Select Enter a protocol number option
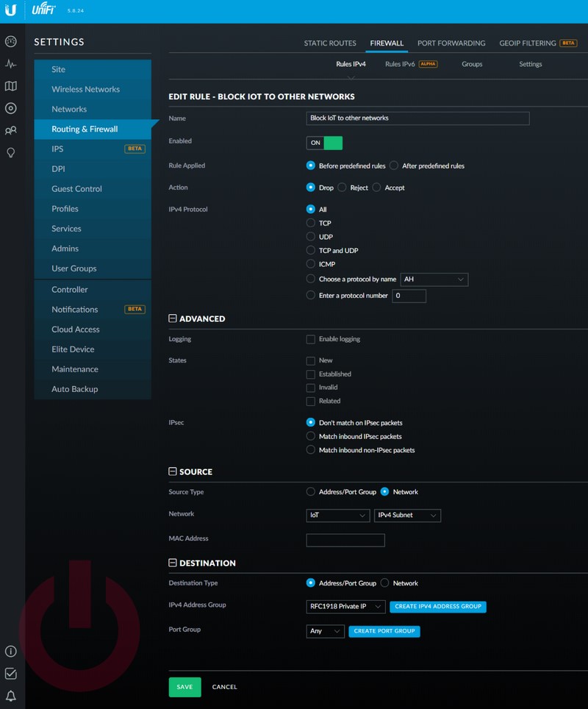Viewport: 588px width, 709px height. click(310, 295)
